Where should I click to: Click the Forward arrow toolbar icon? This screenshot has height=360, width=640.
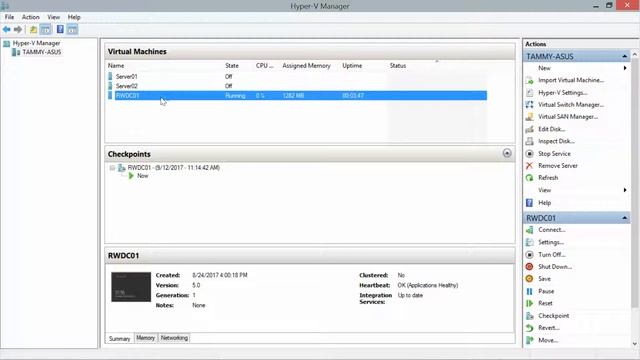18,29
